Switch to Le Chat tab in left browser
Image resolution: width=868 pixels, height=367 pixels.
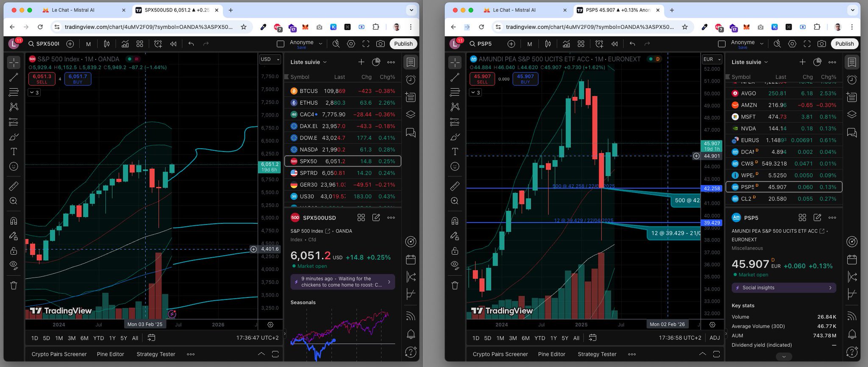[x=84, y=10]
